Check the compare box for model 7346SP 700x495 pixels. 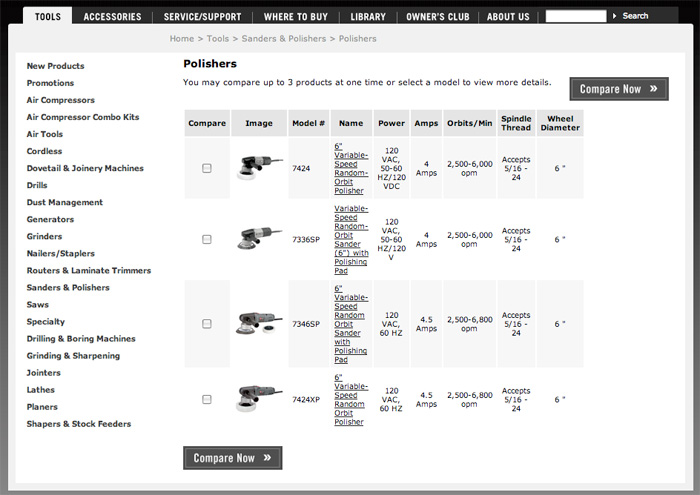pos(207,324)
